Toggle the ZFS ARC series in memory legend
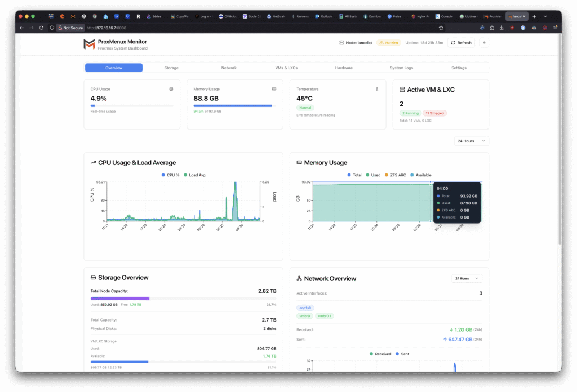 click(x=395, y=175)
